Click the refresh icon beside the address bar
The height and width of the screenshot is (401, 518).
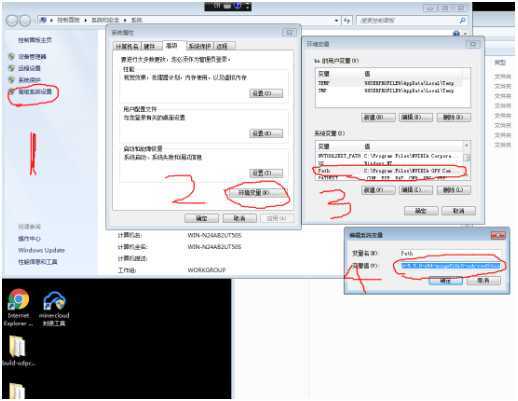(347, 20)
